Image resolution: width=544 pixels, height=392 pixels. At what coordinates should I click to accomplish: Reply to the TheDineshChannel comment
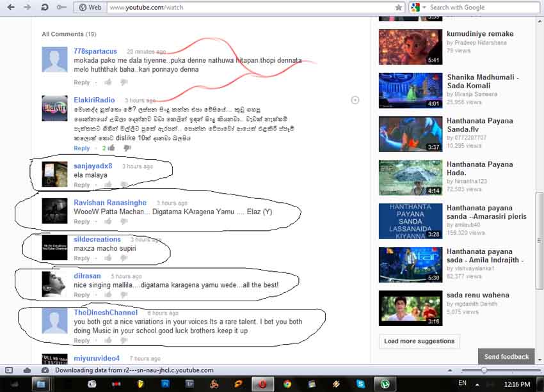(x=81, y=341)
